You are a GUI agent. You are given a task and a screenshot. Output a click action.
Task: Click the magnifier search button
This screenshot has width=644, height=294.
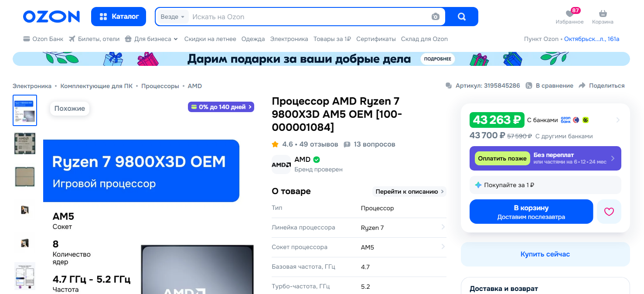click(462, 17)
